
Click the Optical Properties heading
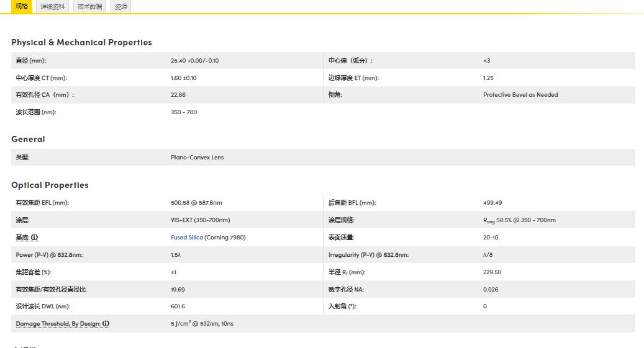[50, 185]
